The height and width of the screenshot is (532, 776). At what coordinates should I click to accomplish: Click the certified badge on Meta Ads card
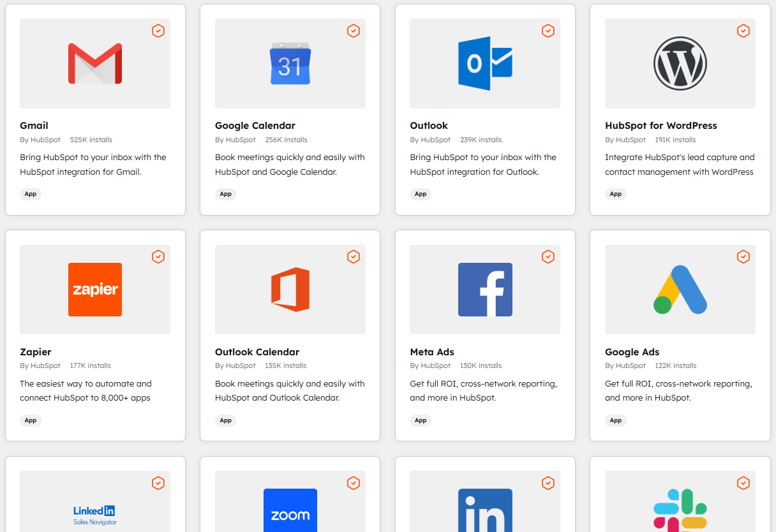(548, 256)
